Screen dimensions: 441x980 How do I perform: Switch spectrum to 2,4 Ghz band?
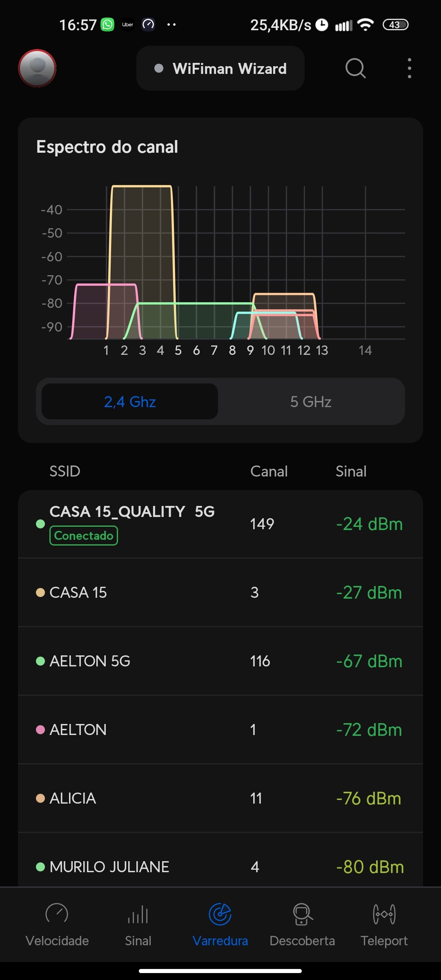130,402
